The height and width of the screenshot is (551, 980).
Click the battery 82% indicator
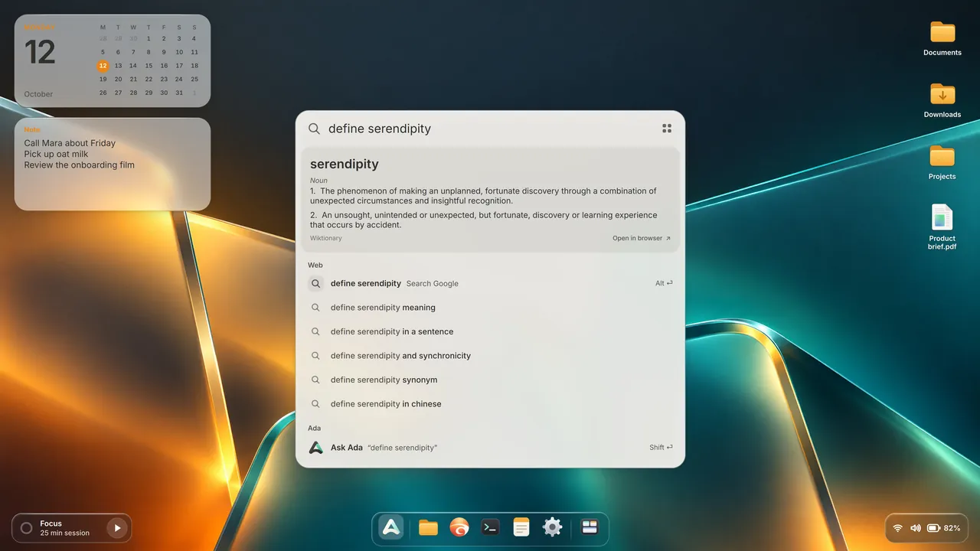943,528
